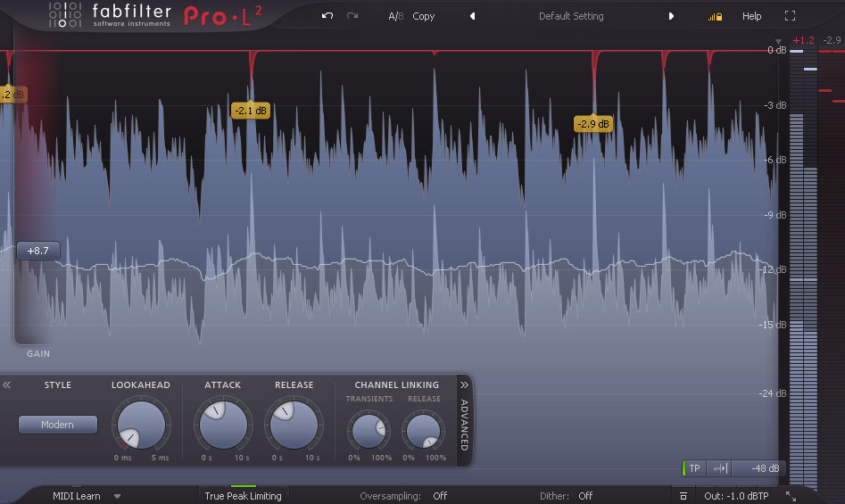This screenshot has height=504, width=845.
Task: Click the GAIN label
Action: (x=38, y=354)
